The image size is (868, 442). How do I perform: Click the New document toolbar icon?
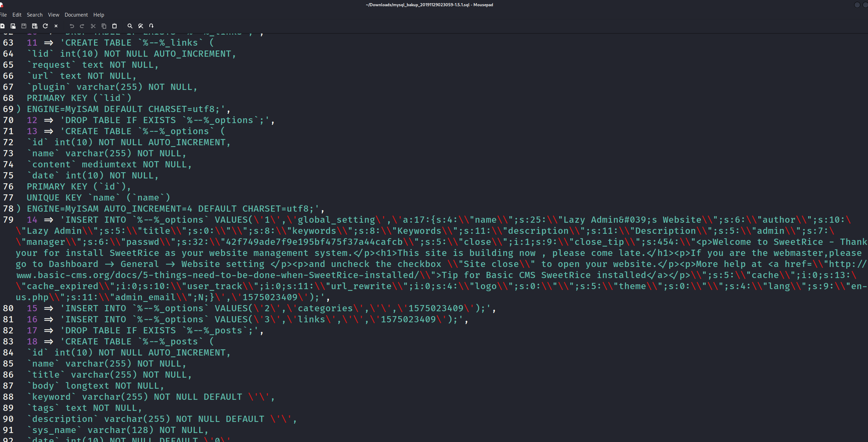point(2,26)
